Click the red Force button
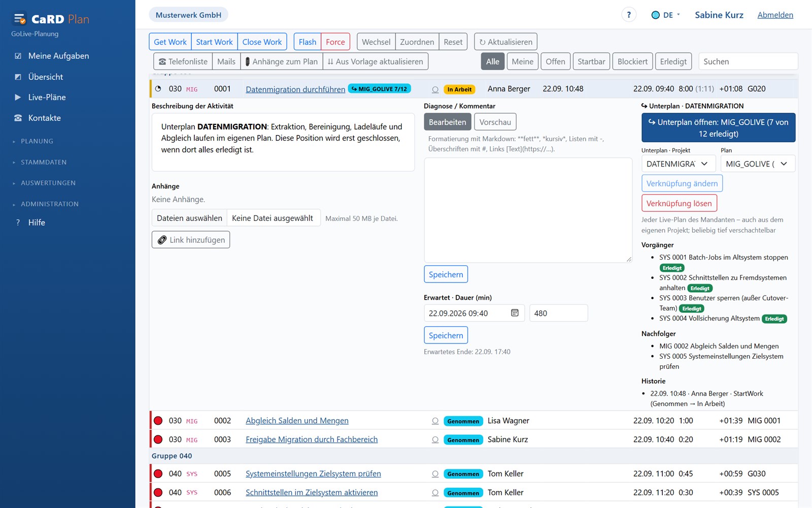 (x=335, y=42)
